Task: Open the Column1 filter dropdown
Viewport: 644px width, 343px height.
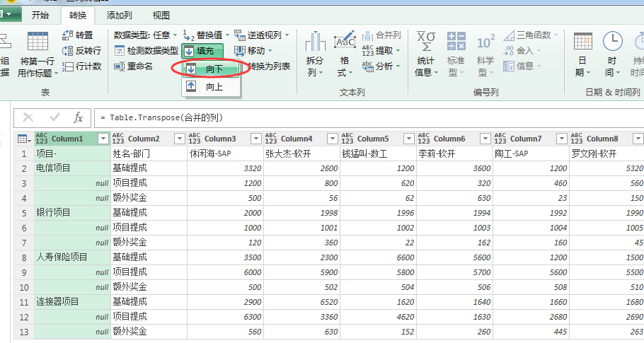Action: pos(103,139)
